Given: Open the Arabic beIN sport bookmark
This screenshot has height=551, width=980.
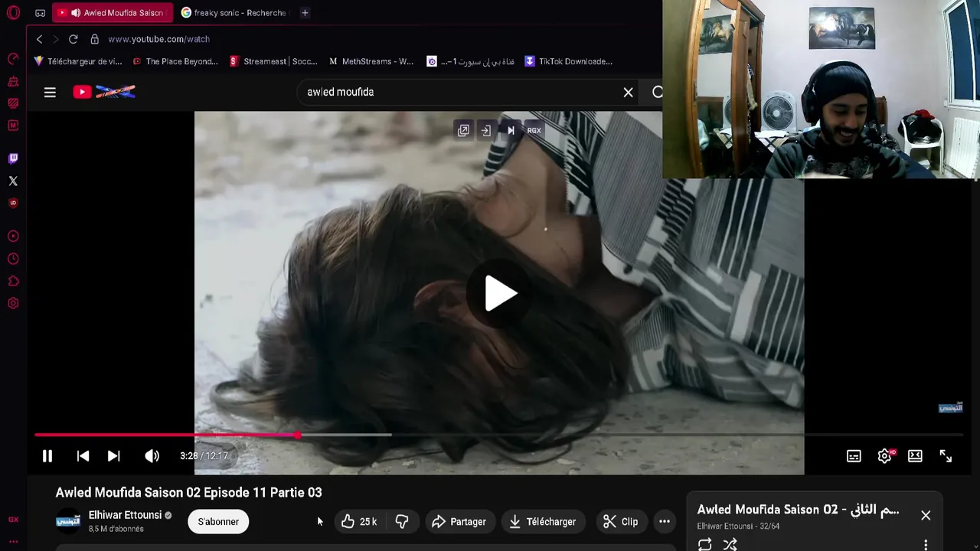Looking at the screenshot, I should pos(471,61).
